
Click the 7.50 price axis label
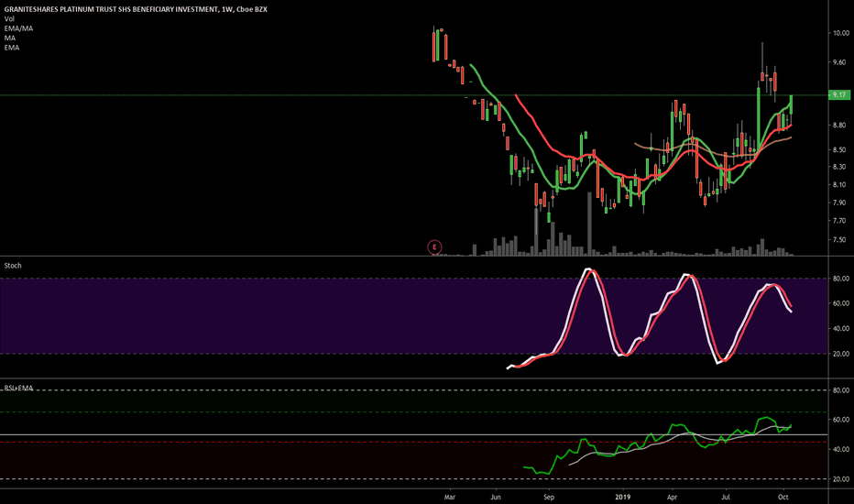coord(840,240)
